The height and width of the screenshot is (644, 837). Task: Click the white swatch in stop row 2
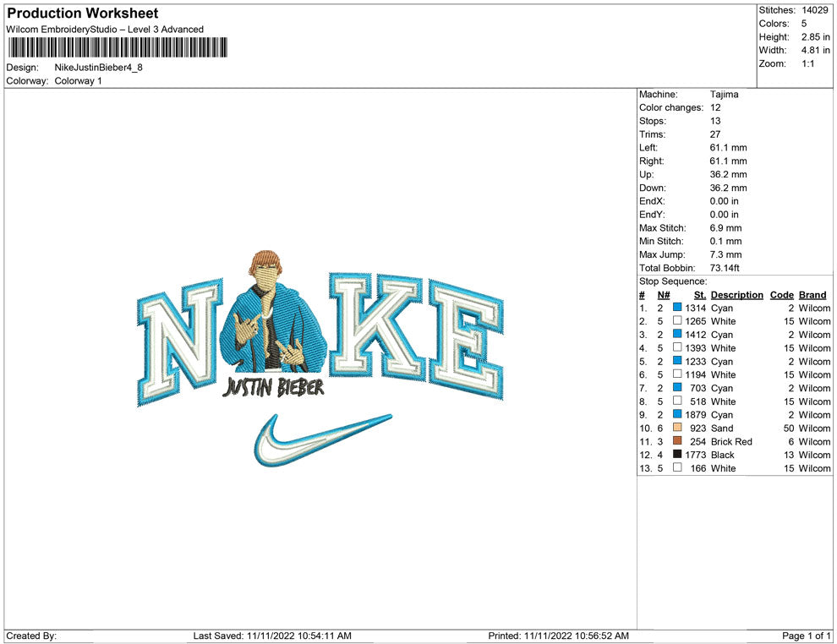coord(677,320)
